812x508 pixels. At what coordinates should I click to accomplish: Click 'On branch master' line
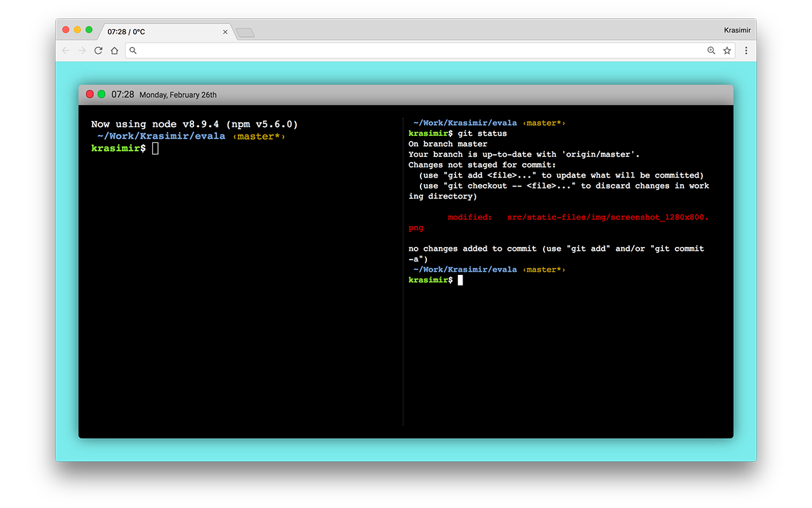(448, 144)
